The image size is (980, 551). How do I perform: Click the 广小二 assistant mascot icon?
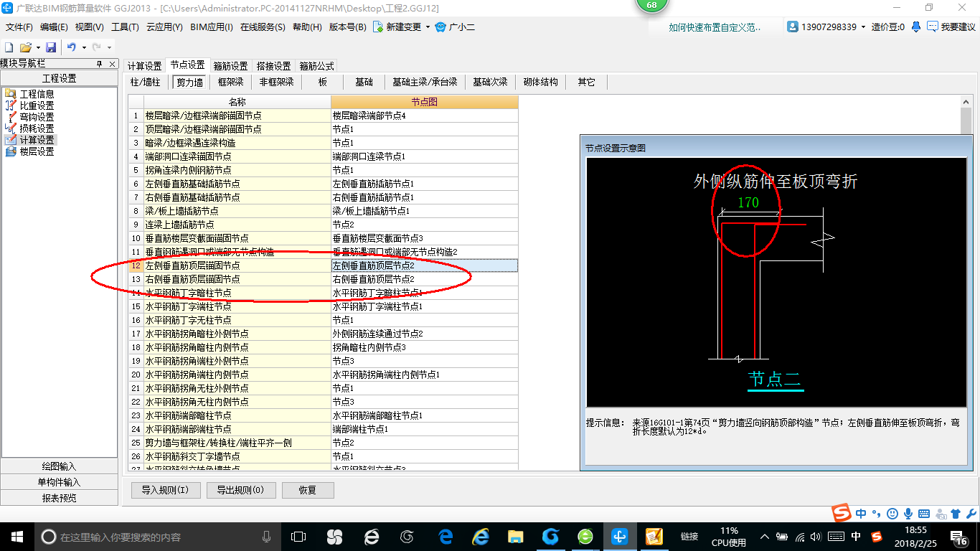point(440,27)
